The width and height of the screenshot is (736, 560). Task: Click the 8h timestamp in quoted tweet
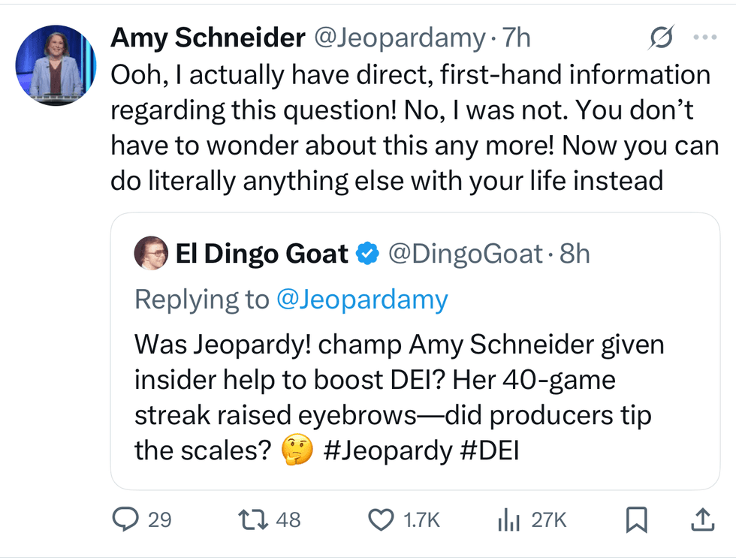pos(575,254)
